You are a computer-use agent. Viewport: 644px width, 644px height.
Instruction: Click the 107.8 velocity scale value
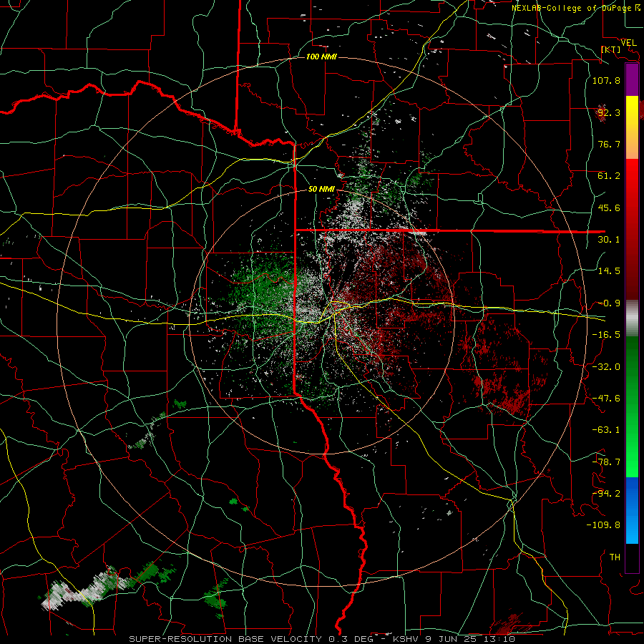point(606,80)
